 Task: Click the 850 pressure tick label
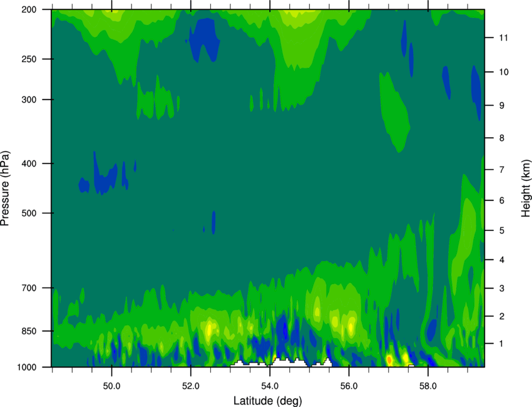pos(29,331)
